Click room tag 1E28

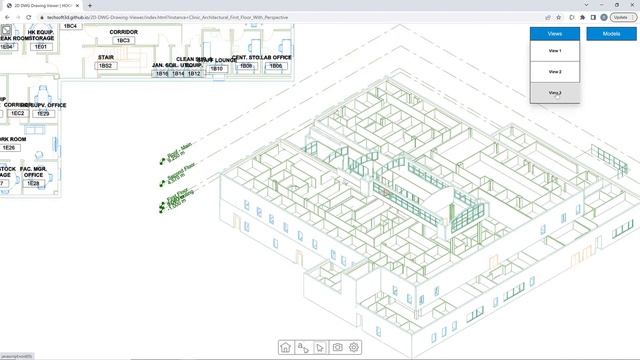33,184
